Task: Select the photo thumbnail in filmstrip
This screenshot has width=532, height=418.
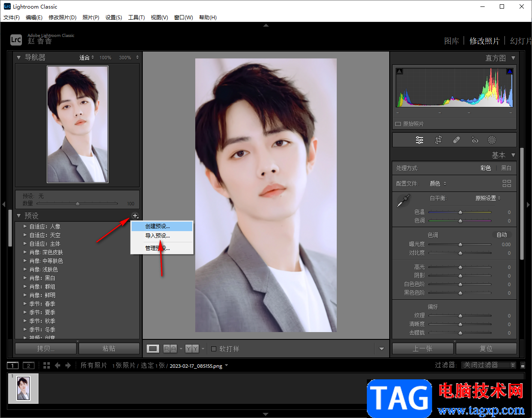Action: click(23, 388)
